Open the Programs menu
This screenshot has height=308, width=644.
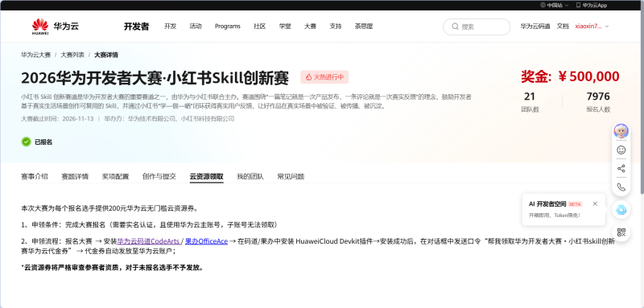228,27
